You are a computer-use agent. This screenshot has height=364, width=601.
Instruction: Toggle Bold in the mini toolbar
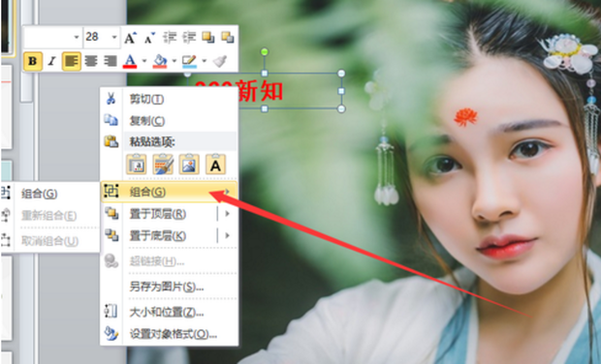[33, 61]
